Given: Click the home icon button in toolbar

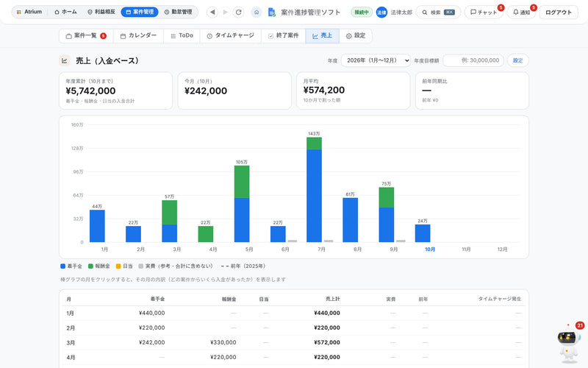Looking at the screenshot, I should click(257, 12).
